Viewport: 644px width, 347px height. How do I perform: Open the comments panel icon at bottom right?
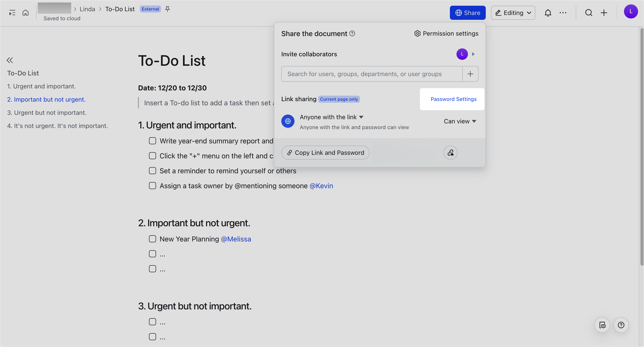coord(602,325)
